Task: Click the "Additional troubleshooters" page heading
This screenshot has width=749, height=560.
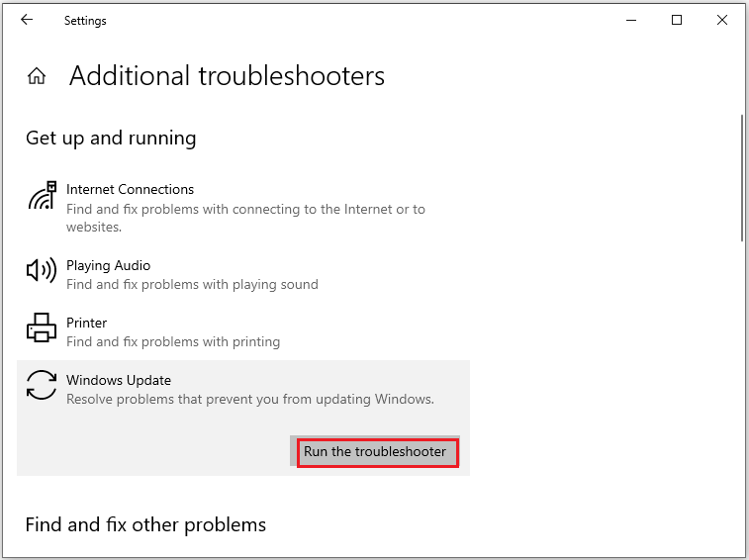Action: [x=227, y=75]
